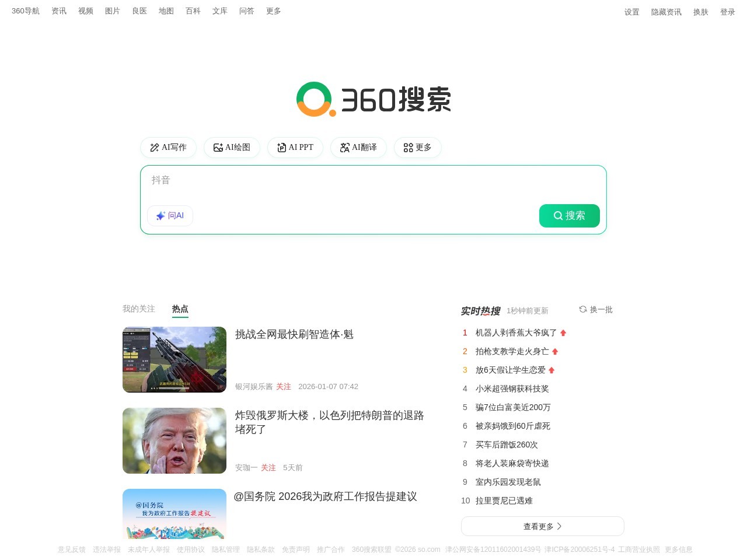Follow 银河娱乐酱 via the 关注 toggle
Screen dimensions: 747x560
pos(284,386)
